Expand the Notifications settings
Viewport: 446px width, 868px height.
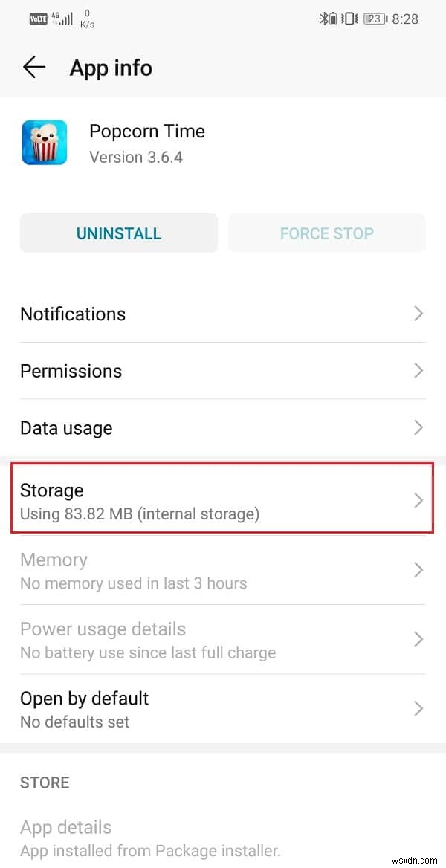223,314
